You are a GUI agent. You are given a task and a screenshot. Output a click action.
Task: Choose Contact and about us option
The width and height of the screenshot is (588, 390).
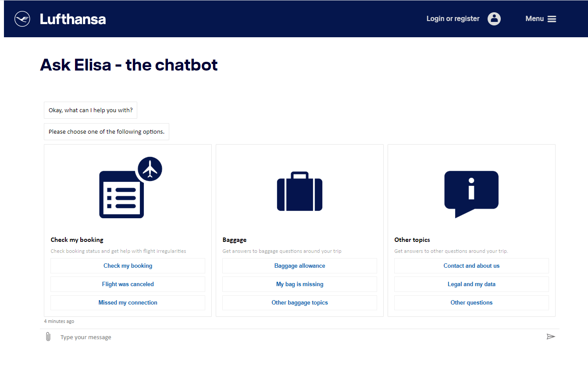[472, 266]
